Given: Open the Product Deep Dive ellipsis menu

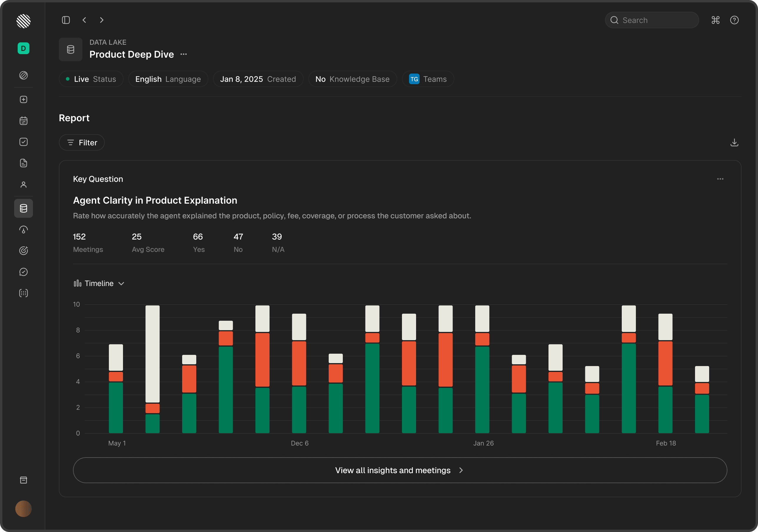Looking at the screenshot, I should (x=184, y=54).
